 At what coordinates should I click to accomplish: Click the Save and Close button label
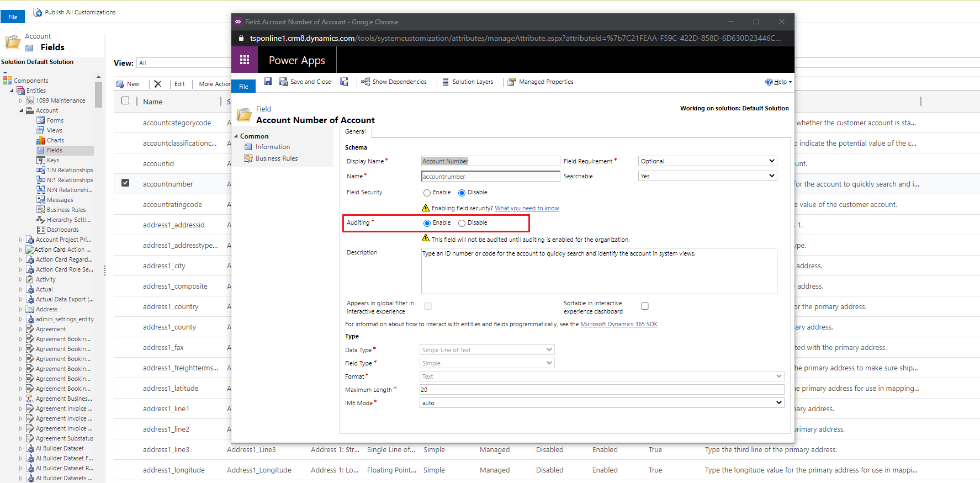coord(311,82)
